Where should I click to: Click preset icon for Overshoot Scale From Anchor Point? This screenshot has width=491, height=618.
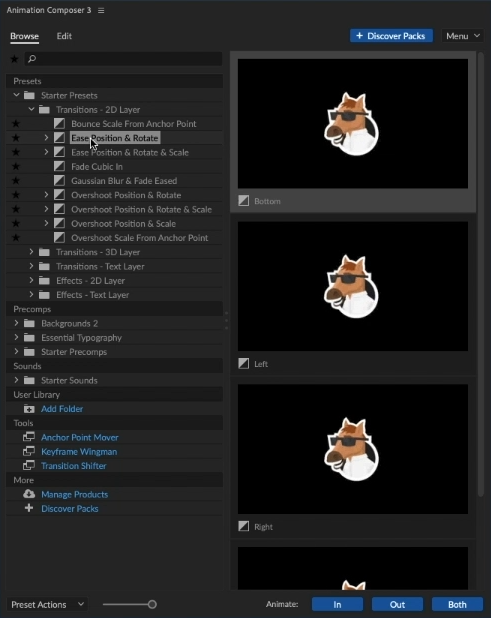click(59, 237)
